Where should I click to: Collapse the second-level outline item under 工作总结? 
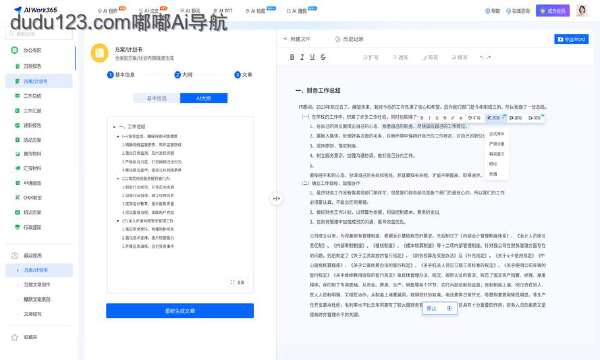coord(118,136)
